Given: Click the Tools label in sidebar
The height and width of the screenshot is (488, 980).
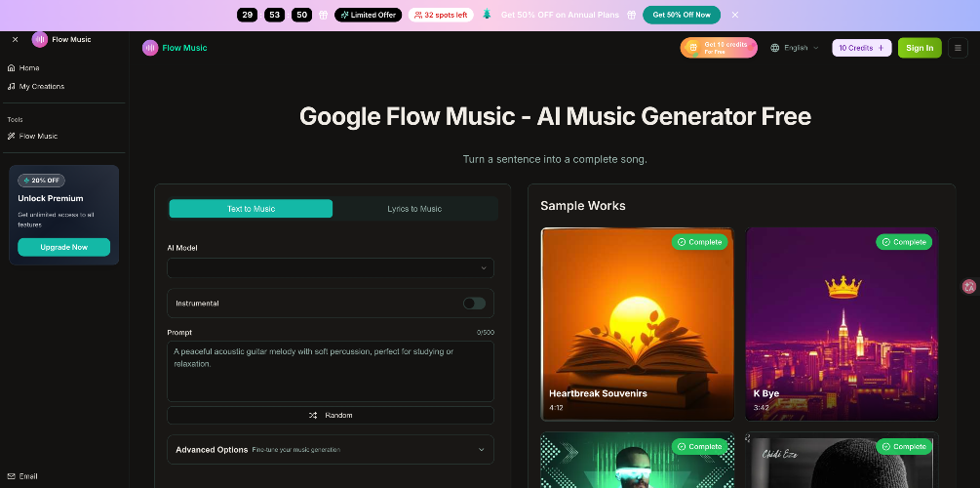Looking at the screenshot, I should (15, 119).
